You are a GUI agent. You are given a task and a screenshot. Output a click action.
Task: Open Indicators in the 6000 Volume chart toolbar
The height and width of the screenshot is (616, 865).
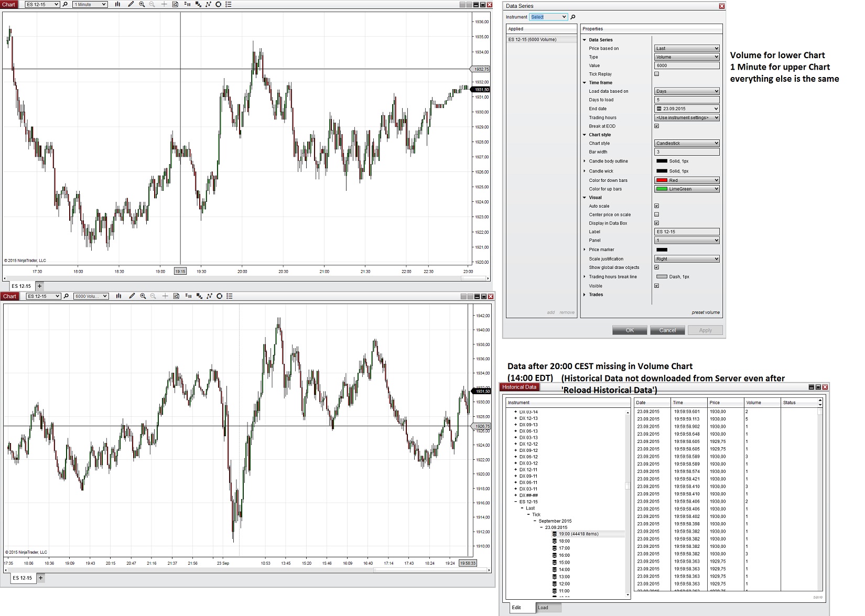click(x=209, y=296)
